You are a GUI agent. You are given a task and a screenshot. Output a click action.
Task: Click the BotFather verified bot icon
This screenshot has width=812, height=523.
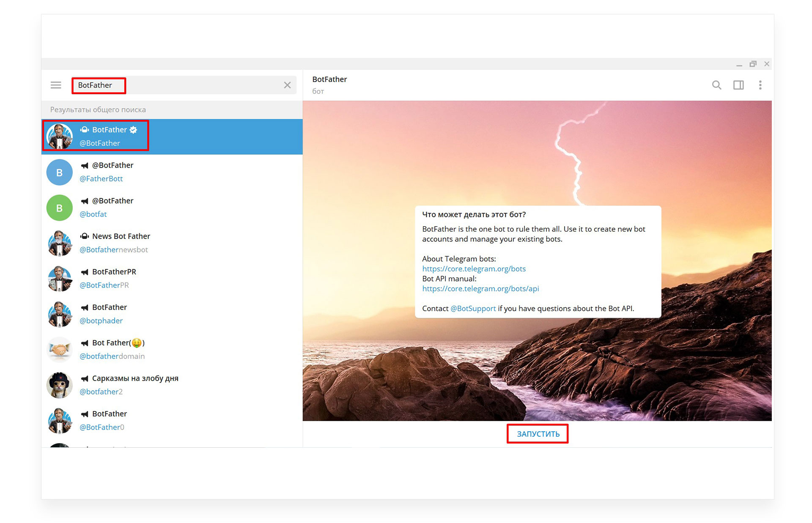[x=59, y=135]
